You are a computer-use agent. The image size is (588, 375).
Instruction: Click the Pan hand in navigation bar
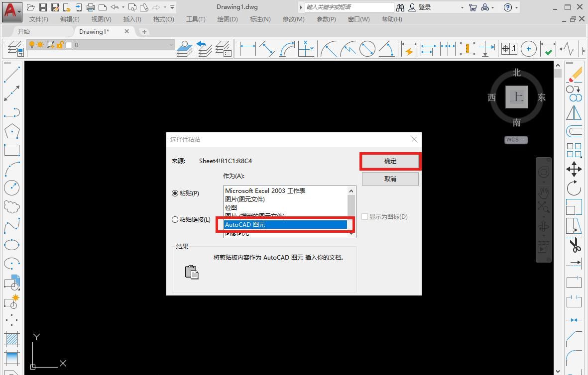(543, 193)
